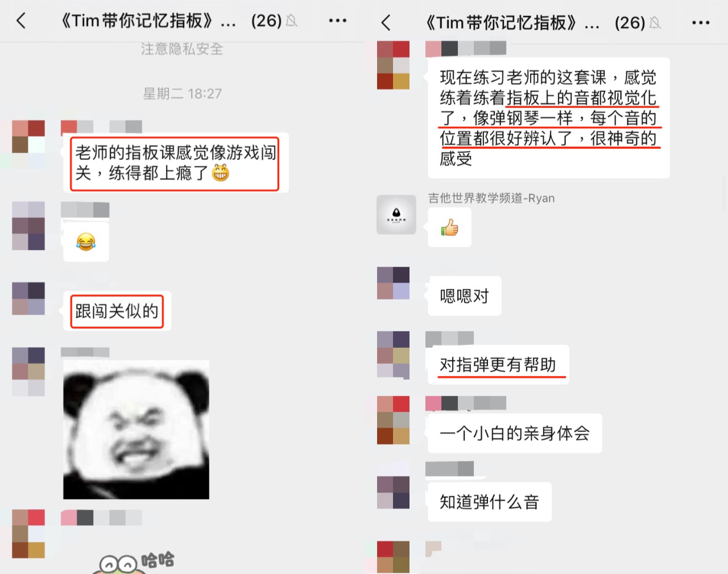Tap muted bell icon in right header

click(655, 23)
